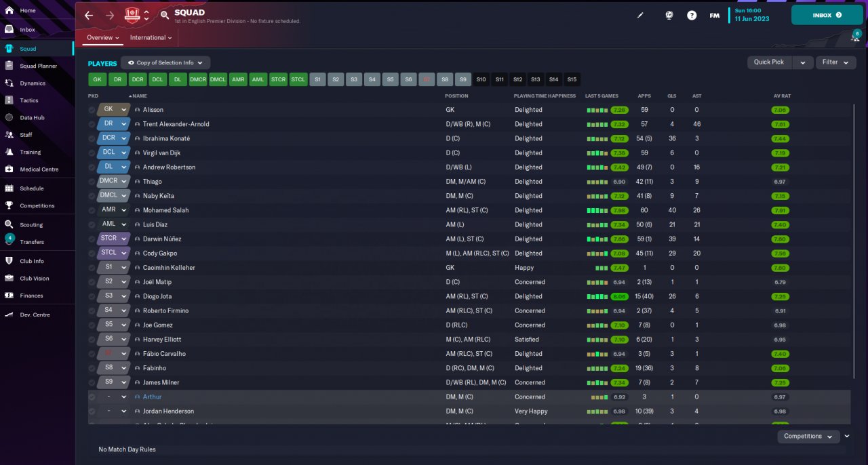This screenshot has height=465, width=868.
Task: Toggle GK position filter chip
Action: (x=98, y=79)
